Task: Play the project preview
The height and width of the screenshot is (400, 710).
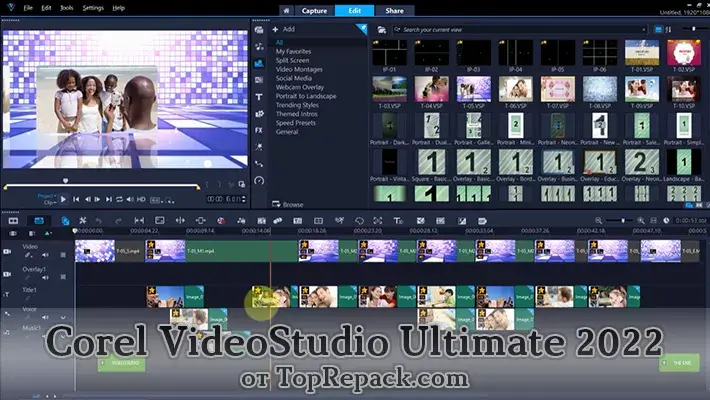Action: [63, 199]
